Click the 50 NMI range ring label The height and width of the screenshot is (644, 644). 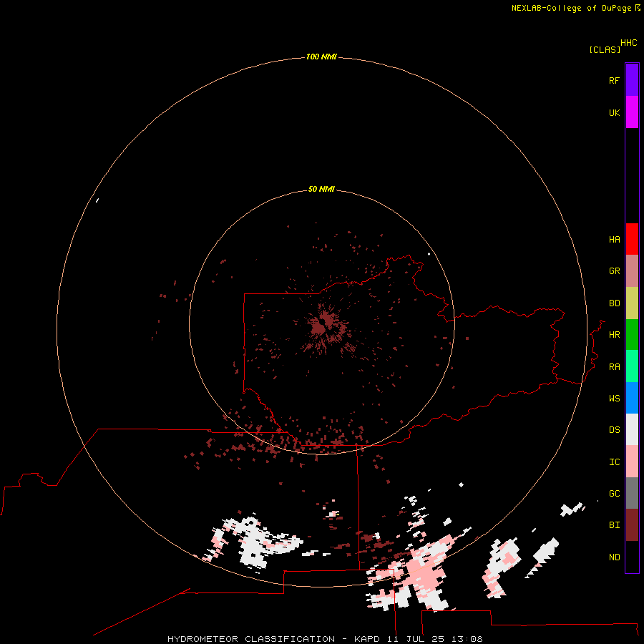321,189
